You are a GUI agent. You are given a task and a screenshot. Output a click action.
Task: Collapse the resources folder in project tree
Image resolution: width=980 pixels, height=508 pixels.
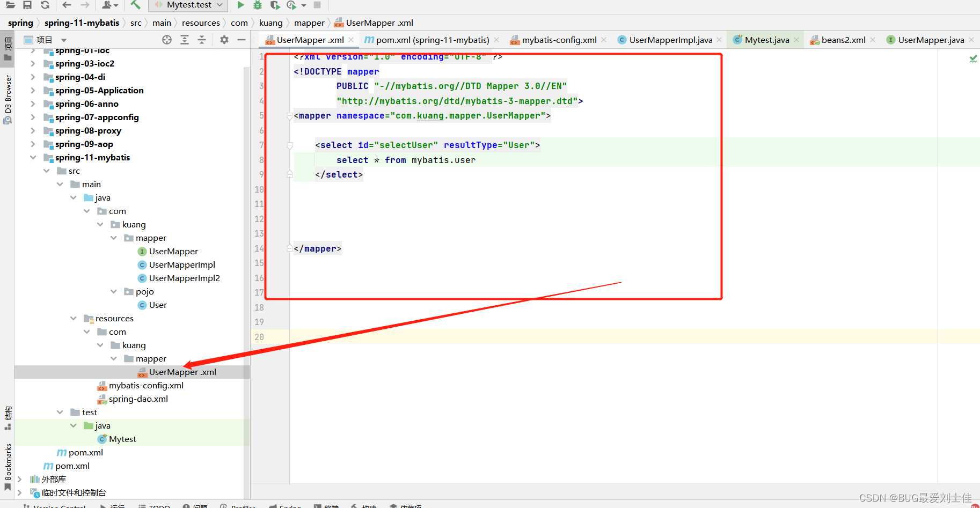74,318
